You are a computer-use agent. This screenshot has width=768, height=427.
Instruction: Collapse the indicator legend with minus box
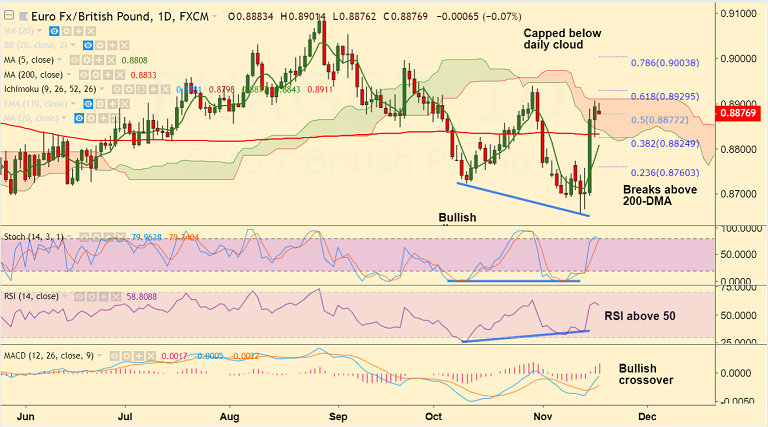9,15
